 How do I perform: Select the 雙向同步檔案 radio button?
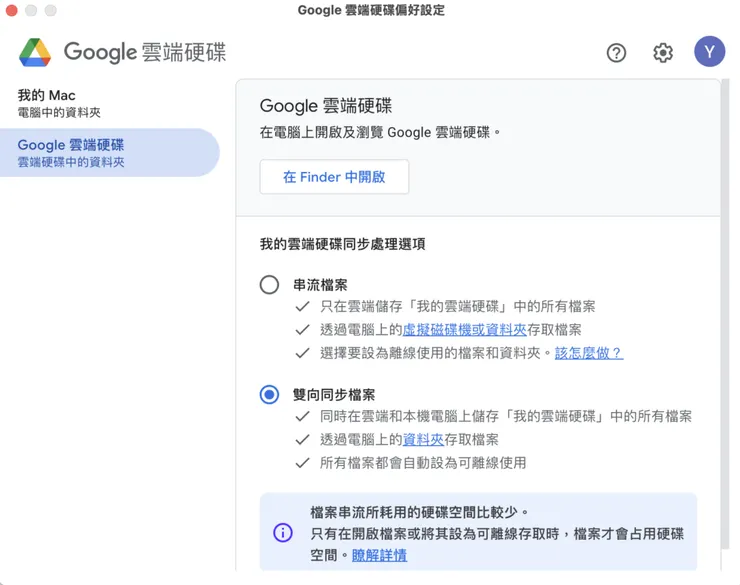point(269,394)
